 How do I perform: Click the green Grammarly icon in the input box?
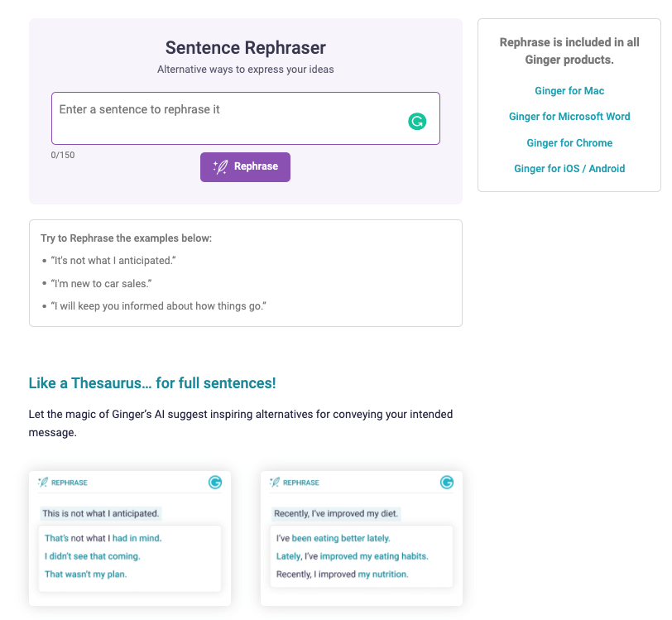pos(417,122)
